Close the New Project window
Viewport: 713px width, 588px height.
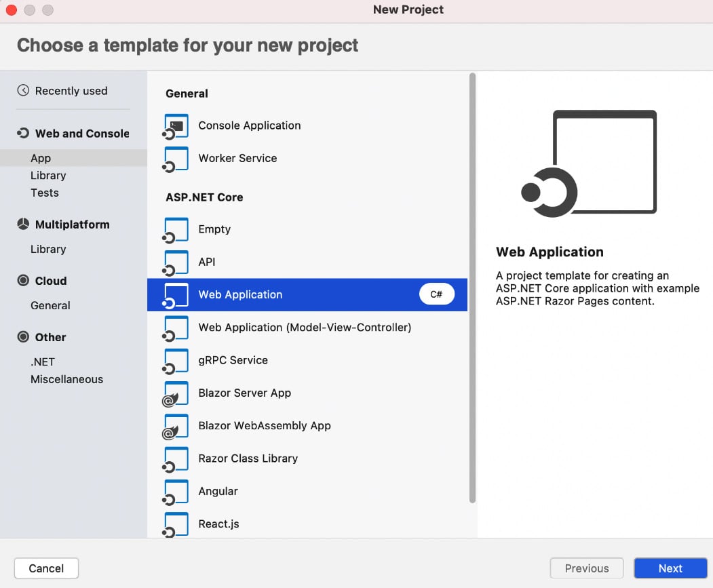tap(12, 9)
